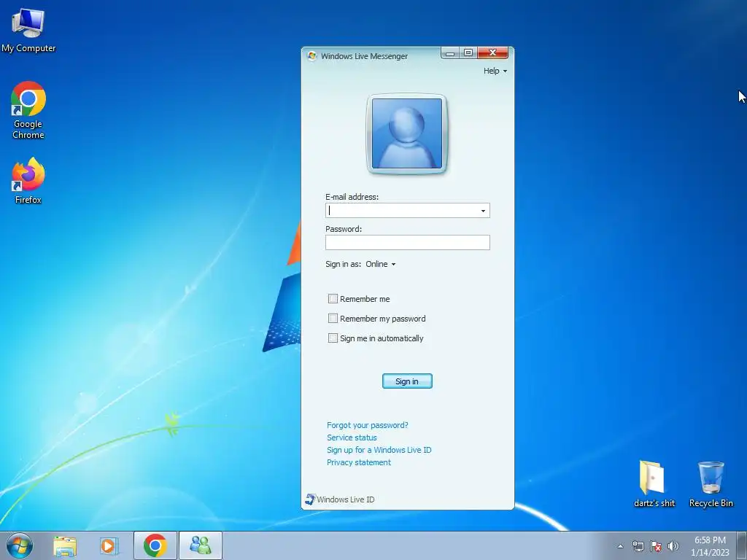
Task: Close the Windows Live Messenger window
Action: pos(492,52)
